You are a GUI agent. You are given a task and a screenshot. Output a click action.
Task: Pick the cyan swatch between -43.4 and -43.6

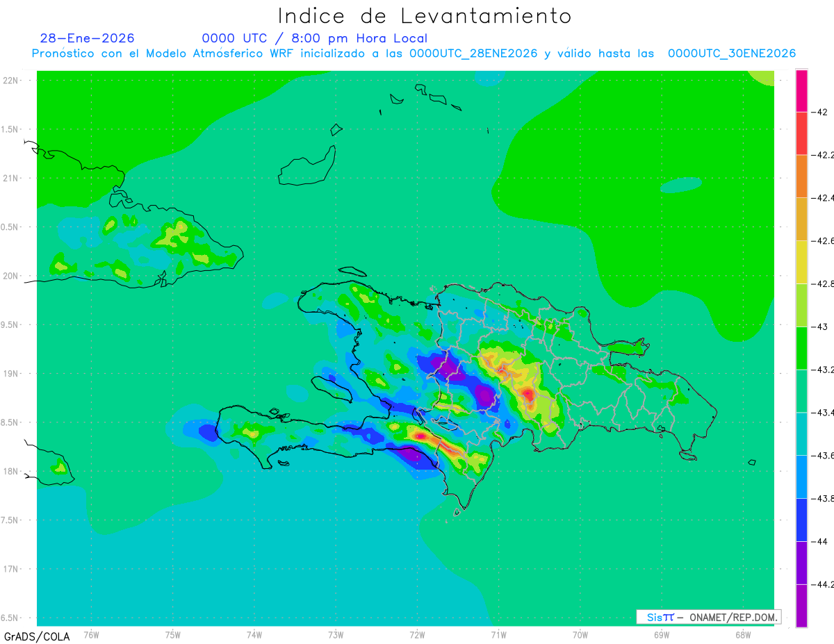[801, 434]
